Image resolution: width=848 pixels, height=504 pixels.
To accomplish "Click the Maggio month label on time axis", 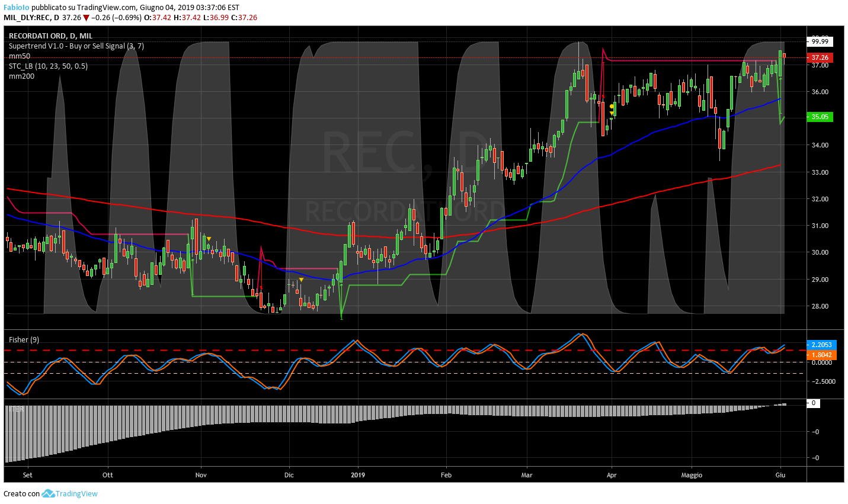I will (692, 475).
